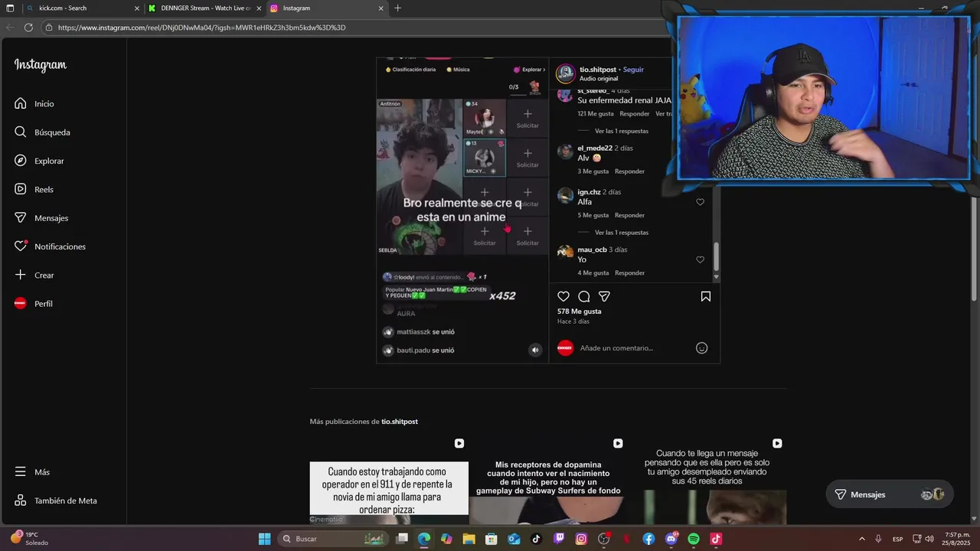
Task: Open OBS Studio from taskbar
Action: pos(604,539)
